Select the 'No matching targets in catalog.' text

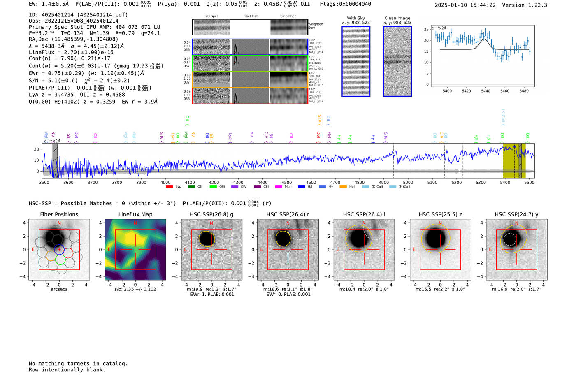[78, 364]
